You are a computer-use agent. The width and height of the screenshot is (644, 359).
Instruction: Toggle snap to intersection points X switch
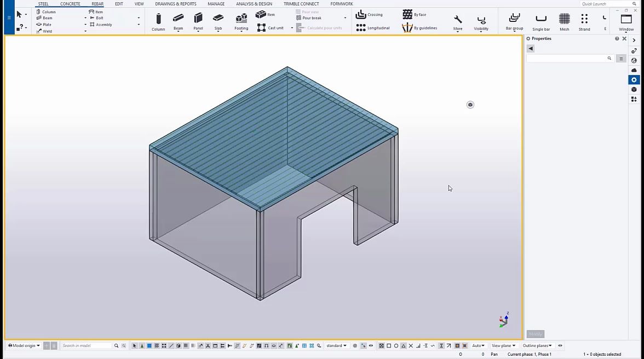pyautogui.click(x=411, y=346)
